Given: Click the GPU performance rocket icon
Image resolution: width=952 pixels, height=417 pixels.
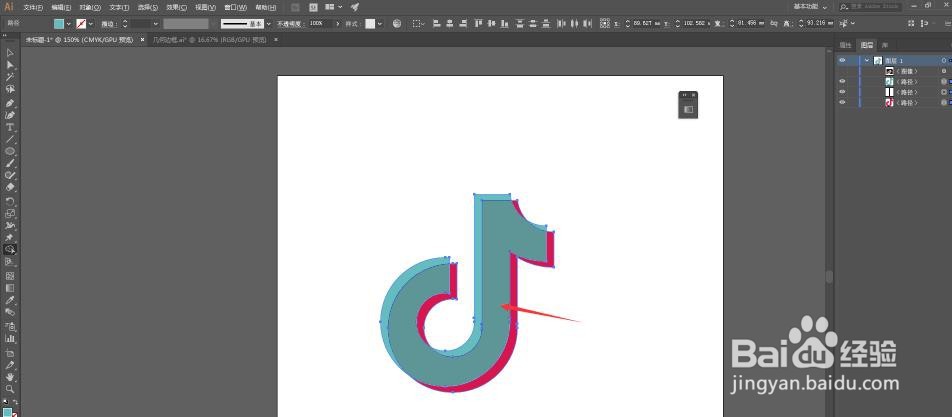Looking at the screenshot, I should (355, 7).
